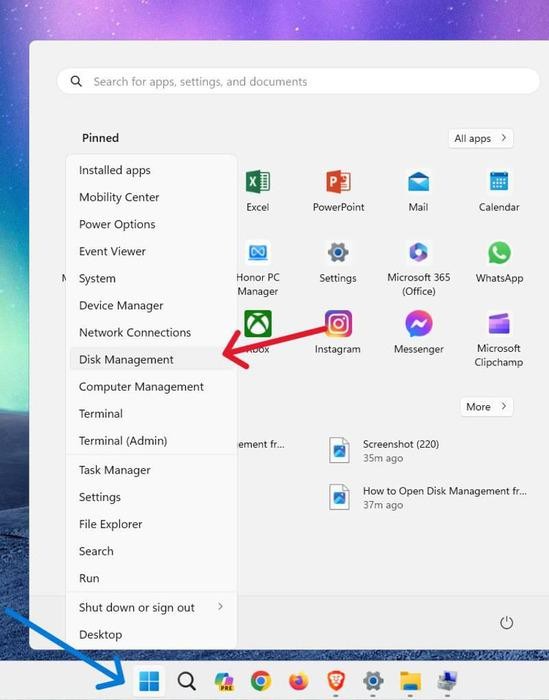Launch WhatsApp from pinned apps
Image resolution: width=549 pixels, height=700 pixels.
[499, 253]
